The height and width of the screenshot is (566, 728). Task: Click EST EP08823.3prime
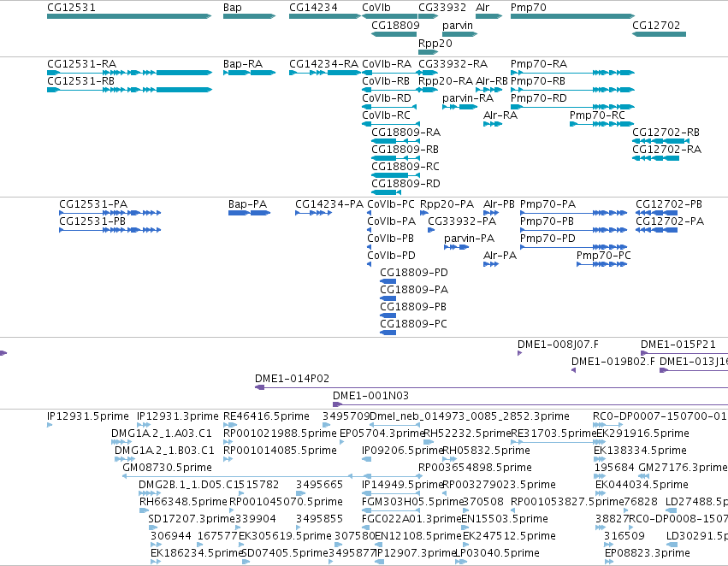[x=609, y=562]
